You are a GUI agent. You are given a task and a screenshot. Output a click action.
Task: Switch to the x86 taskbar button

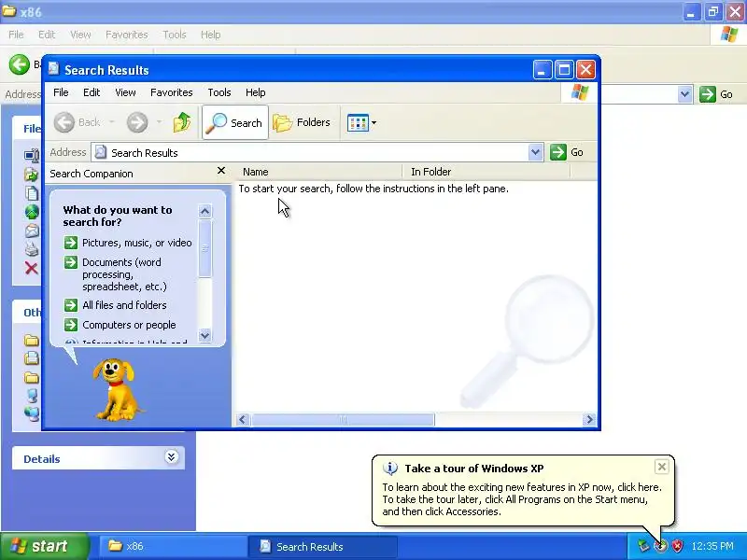point(173,546)
